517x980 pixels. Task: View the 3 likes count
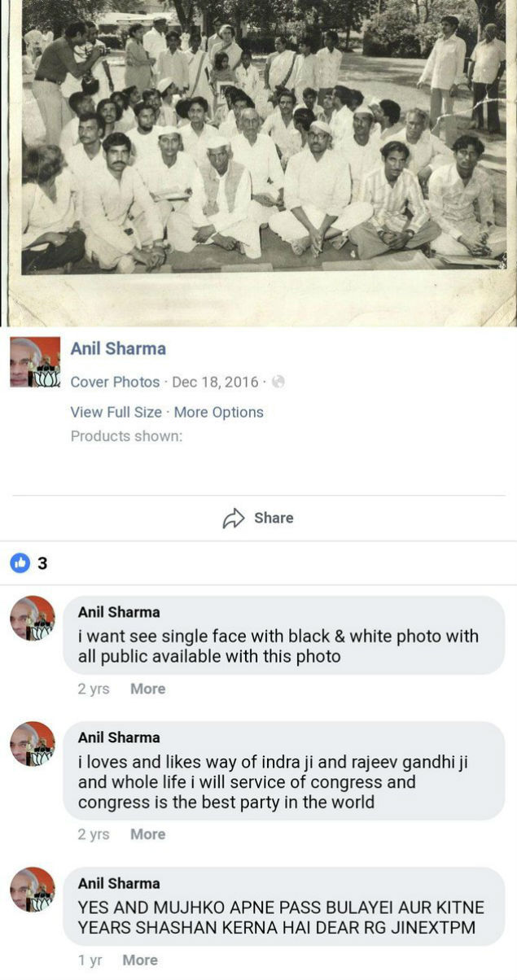(x=42, y=563)
